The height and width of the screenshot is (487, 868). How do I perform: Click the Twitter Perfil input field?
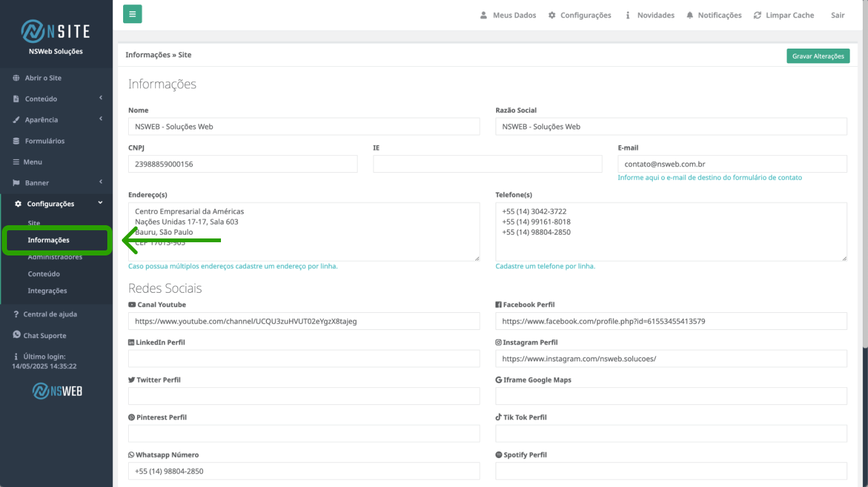click(x=304, y=396)
